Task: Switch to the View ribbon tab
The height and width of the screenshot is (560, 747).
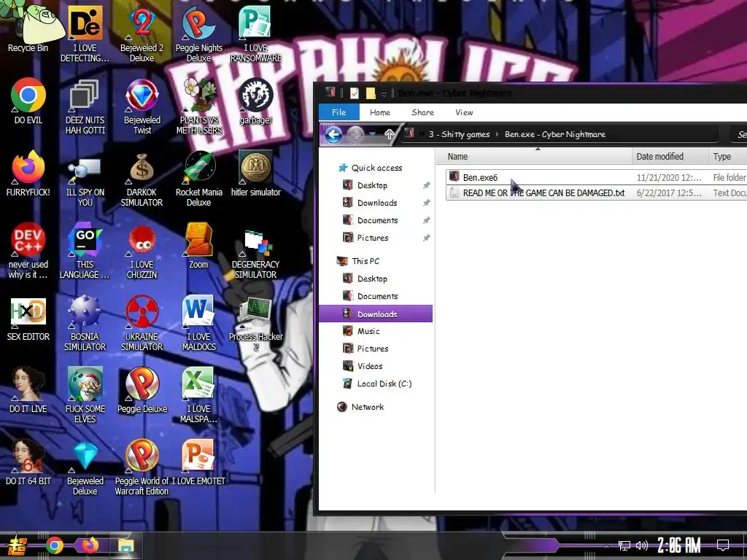Action: (464, 112)
